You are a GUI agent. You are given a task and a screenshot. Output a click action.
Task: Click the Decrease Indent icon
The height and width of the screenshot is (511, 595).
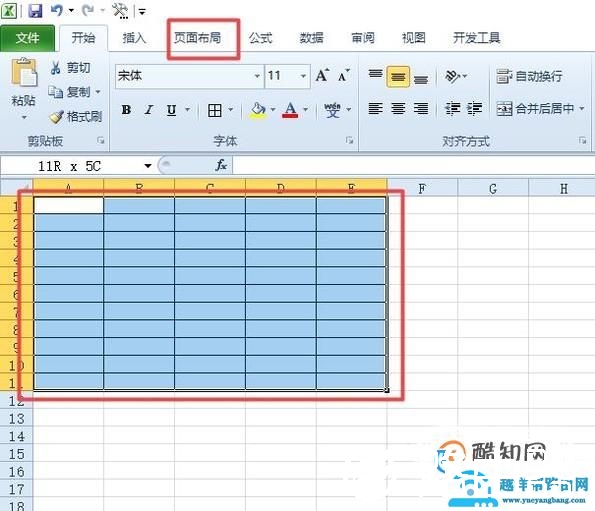click(x=453, y=109)
